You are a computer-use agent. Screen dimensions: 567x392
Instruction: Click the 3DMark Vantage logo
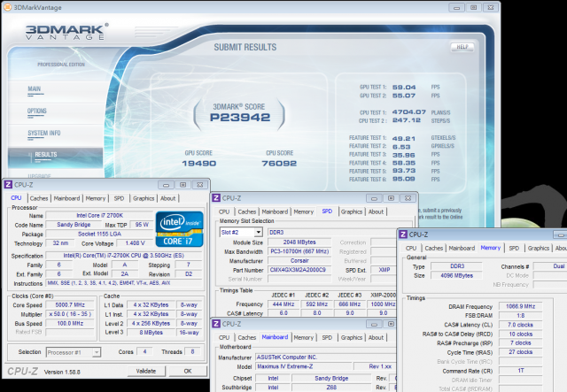point(66,32)
